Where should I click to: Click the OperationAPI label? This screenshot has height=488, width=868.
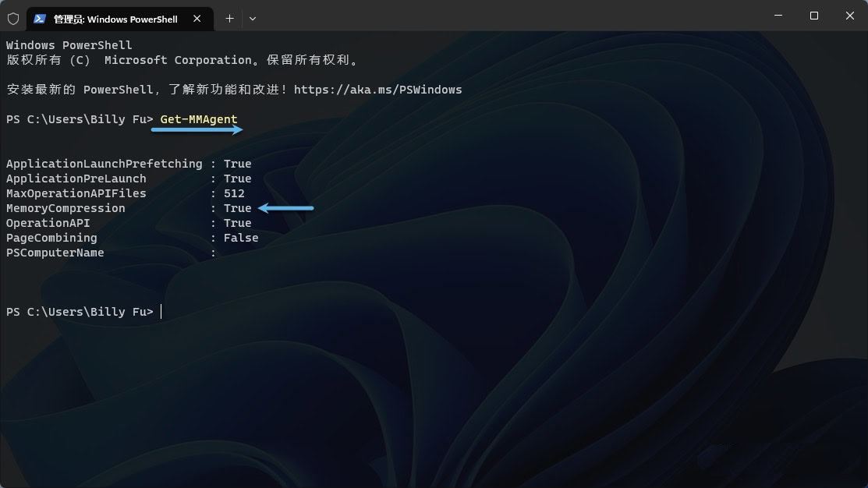(x=48, y=223)
